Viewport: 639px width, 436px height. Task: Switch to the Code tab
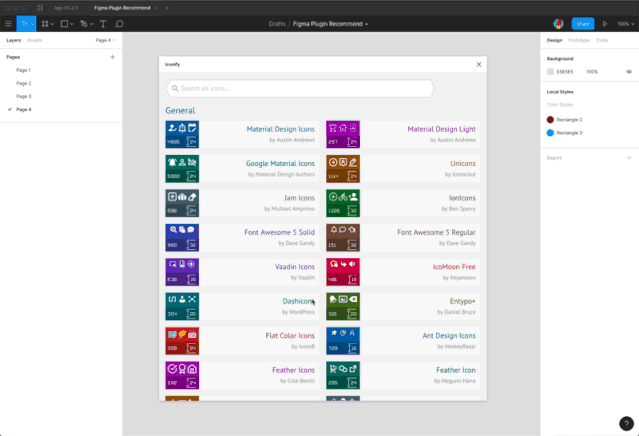602,40
